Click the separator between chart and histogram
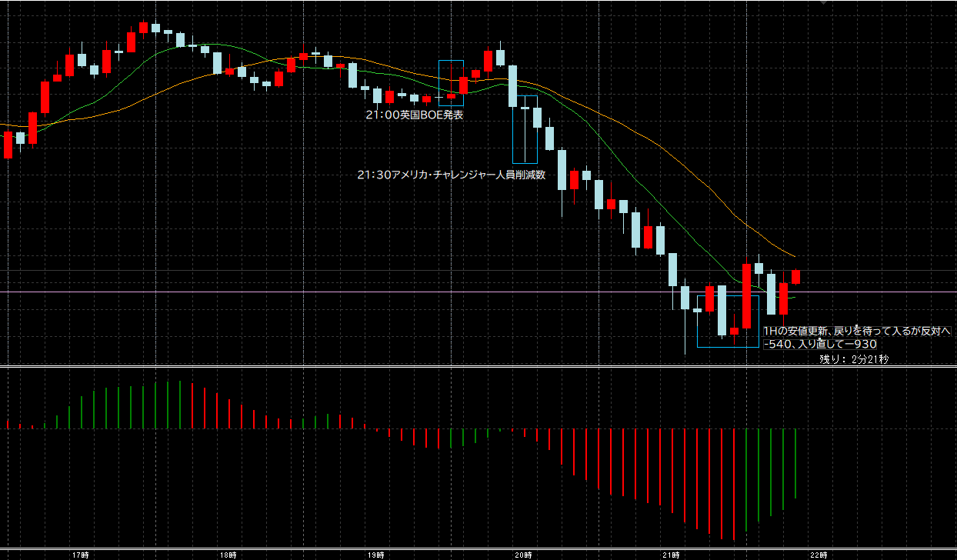The width and height of the screenshot is (957, 560). (462, 366)
